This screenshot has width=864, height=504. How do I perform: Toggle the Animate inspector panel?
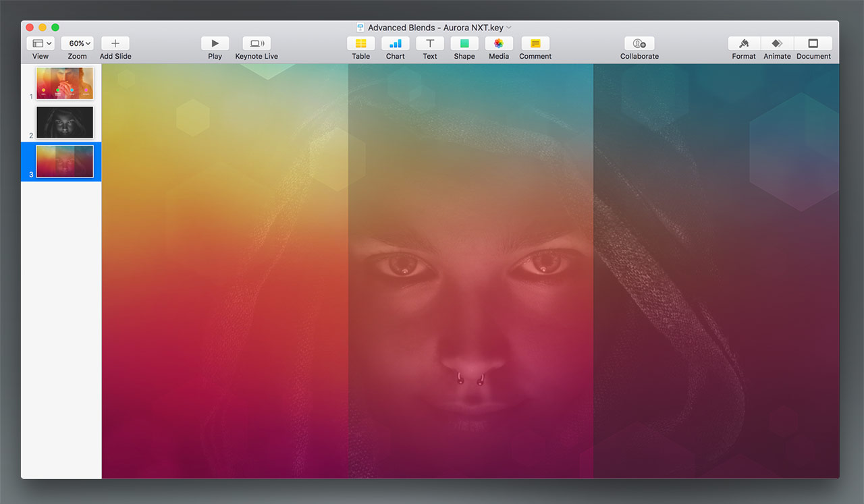777,44
